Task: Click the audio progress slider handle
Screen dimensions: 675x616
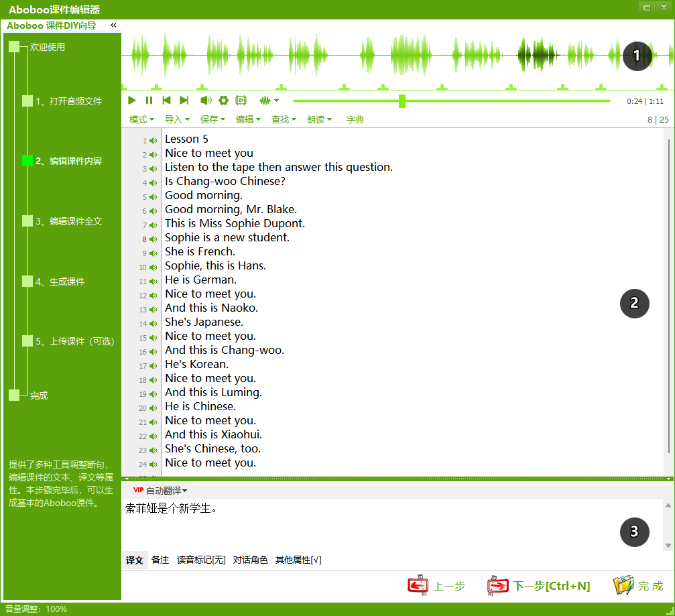Action: point(402,101)
